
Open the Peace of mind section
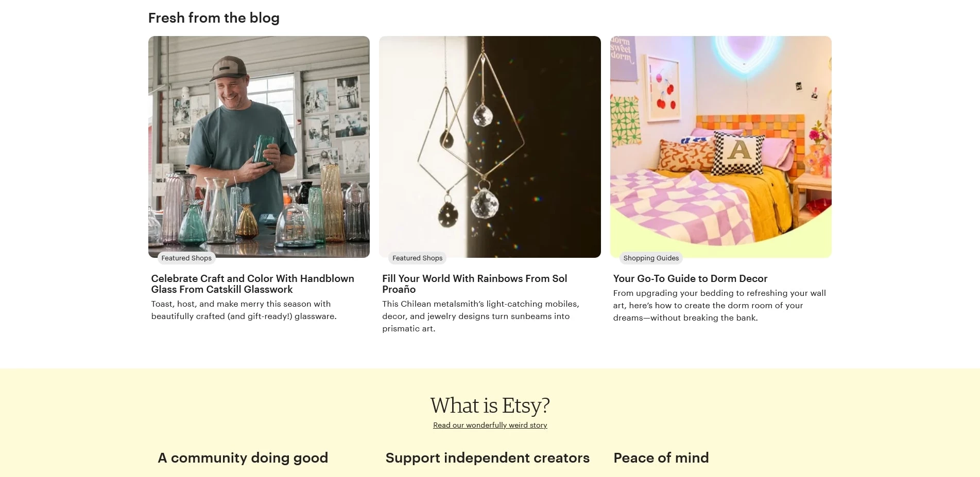[x=661, y=457]
